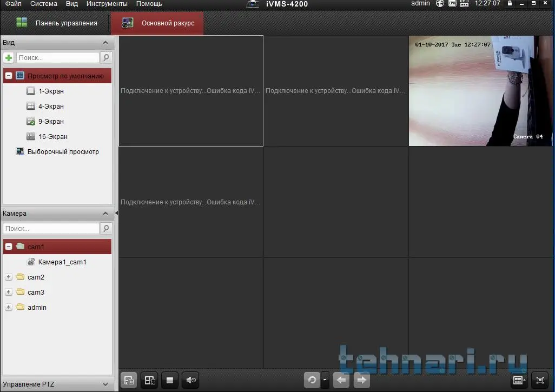Viewport: 555px width, 392px height.
Task: Select the 1-Экран layout
Action: tap(51, 91)
